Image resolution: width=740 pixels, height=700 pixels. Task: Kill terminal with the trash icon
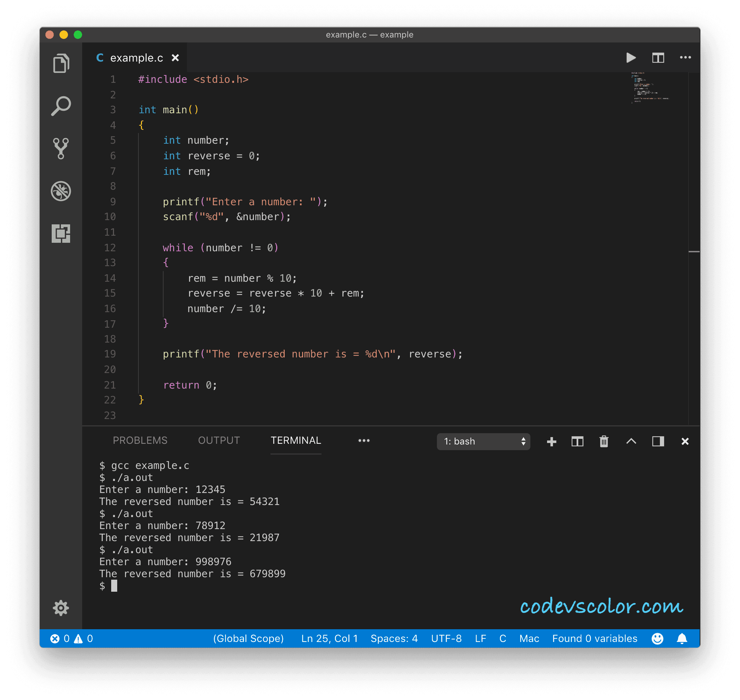[x=604, y=441]
